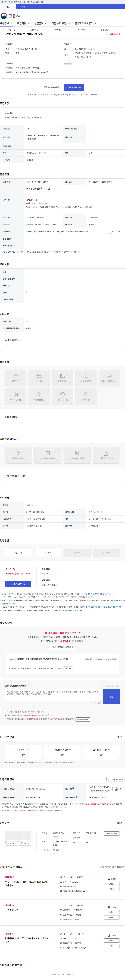The width and height of the screenshot is (125, 980).
Task: Switch to the 개인 tab
Action: (8, 7)
